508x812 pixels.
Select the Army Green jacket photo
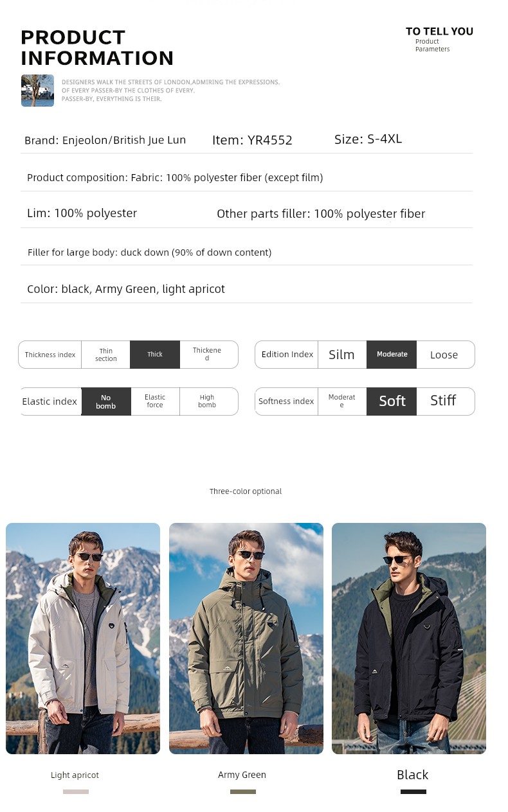pos(246,639)
